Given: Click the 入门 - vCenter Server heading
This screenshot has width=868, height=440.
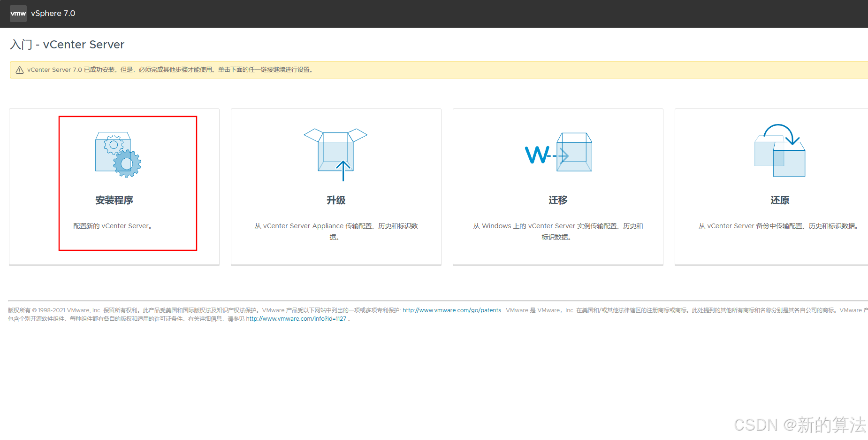Looking at the screenshot, I should tap(67, 45).
